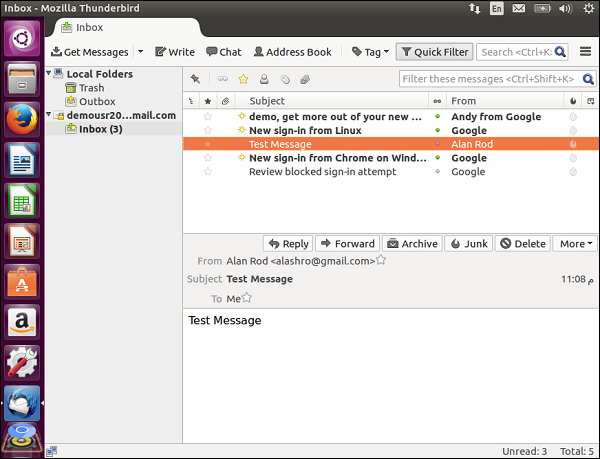Click the pin filters icon

(195, 79)
